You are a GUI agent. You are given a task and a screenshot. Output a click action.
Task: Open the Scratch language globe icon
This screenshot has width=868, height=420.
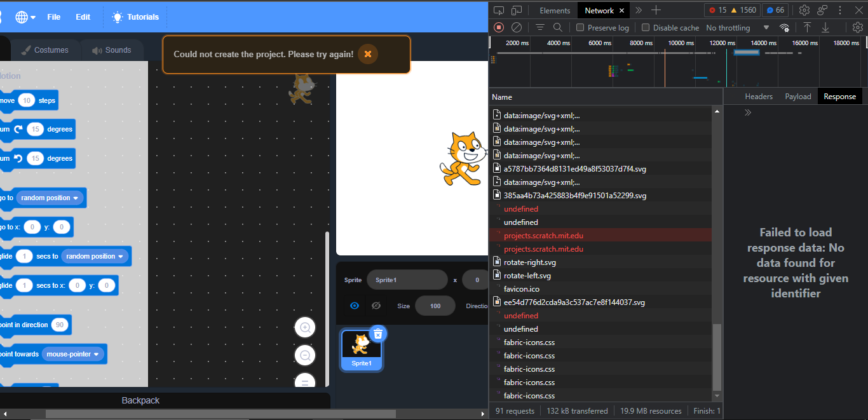tap(23, 17)
